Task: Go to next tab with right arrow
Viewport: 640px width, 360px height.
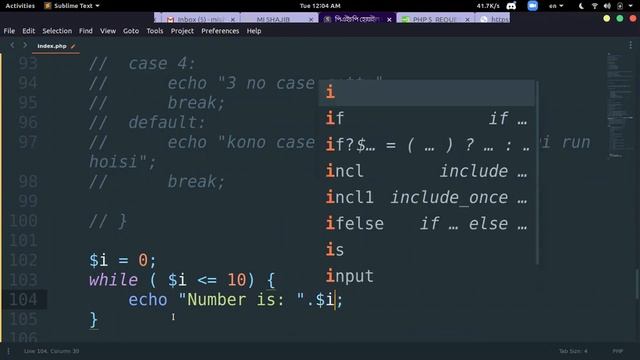Action: [x=25, y=45]
